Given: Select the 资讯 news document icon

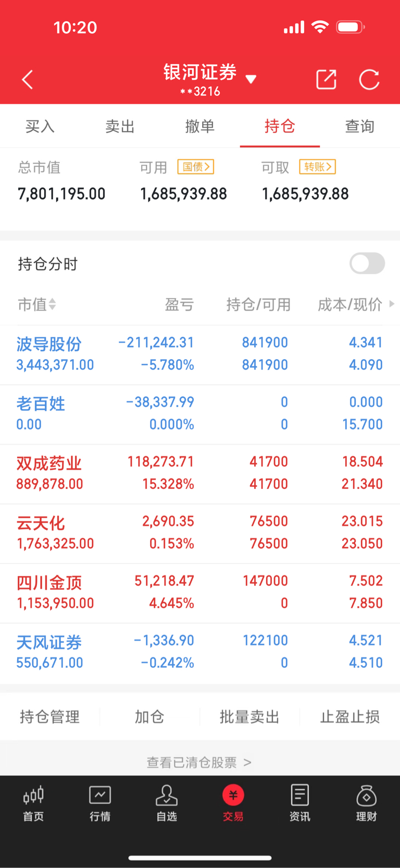Looking at the screenshot, I should point(299,796).
